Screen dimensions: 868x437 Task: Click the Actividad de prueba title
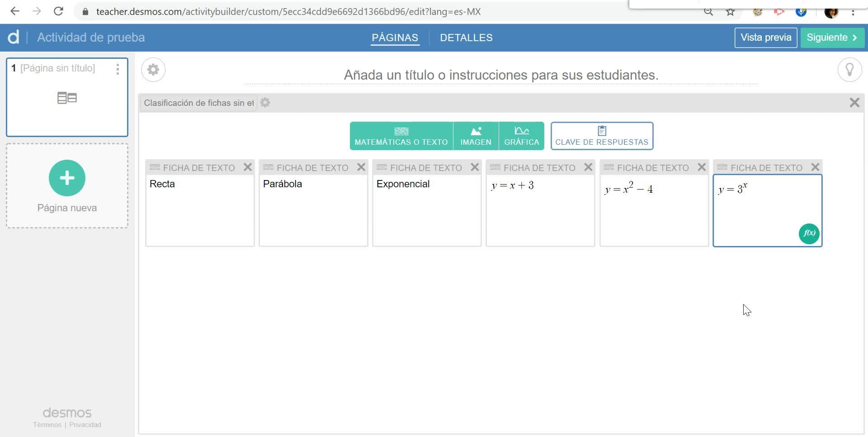(x=91, y=38)
